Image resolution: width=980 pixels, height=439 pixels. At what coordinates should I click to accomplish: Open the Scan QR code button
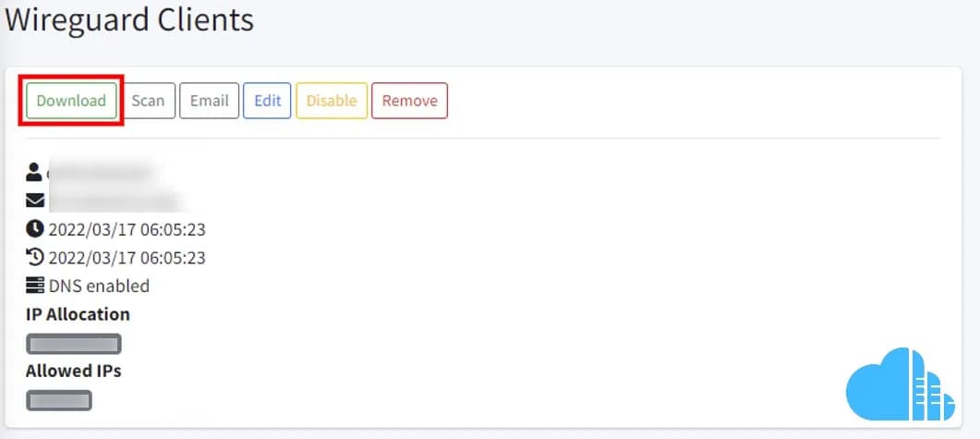[148, 101]
